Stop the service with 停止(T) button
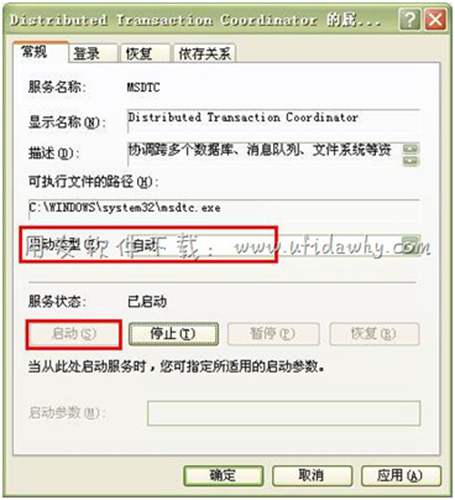455x500 pixels. [x=173, y=334]
